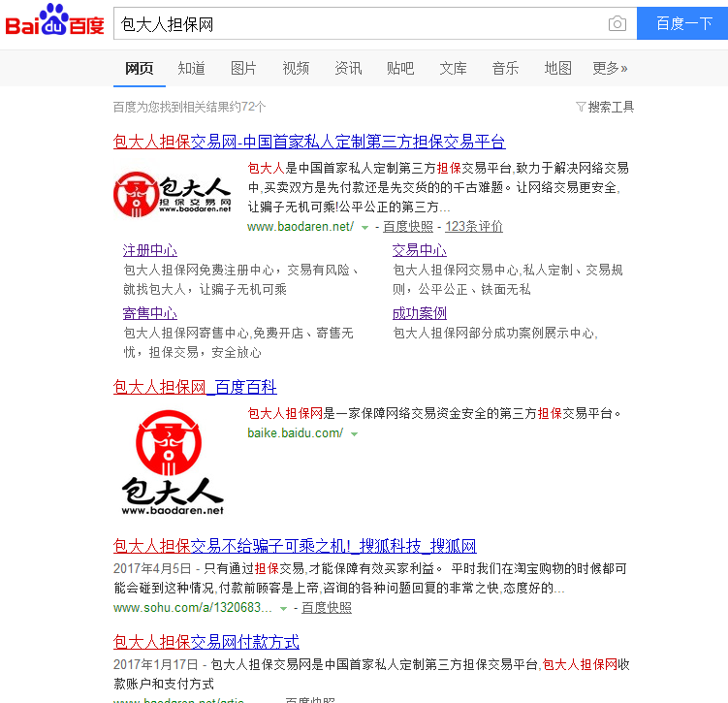Open the 注册中心 sublink
The width and height of the screenshot is (728, 703).
click(x=149, y=250)
